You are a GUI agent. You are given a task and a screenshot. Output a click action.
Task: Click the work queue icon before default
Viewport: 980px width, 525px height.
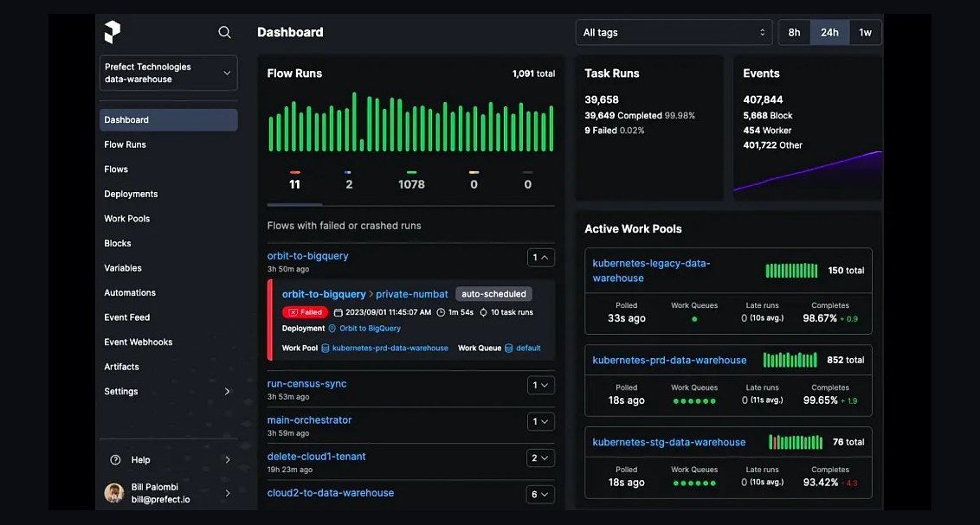point(509,349)
